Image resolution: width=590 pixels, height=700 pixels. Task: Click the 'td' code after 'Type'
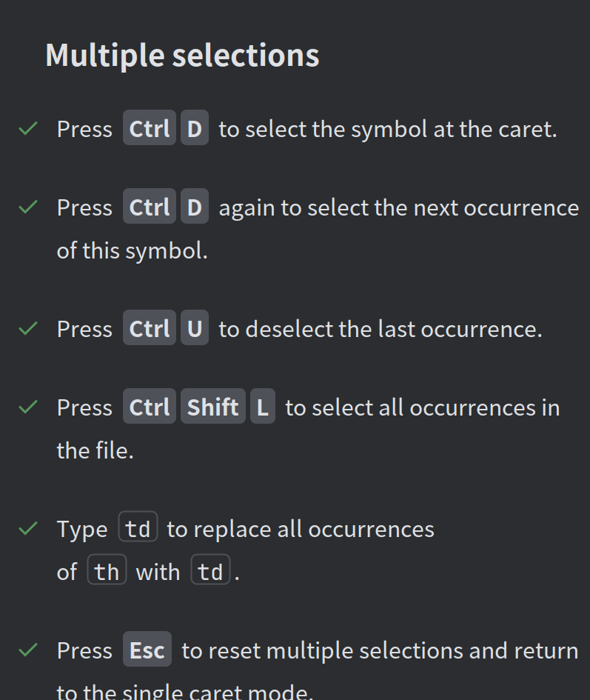pos(138,527)
